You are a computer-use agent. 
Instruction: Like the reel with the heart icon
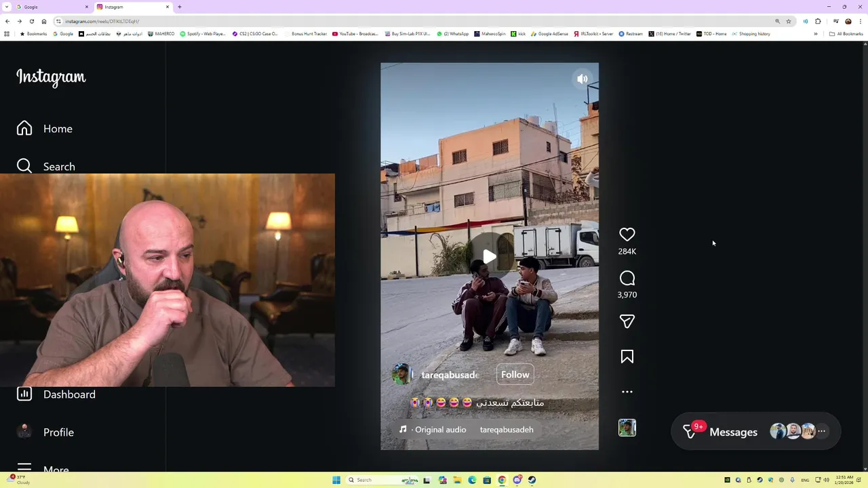pos(627,235)
